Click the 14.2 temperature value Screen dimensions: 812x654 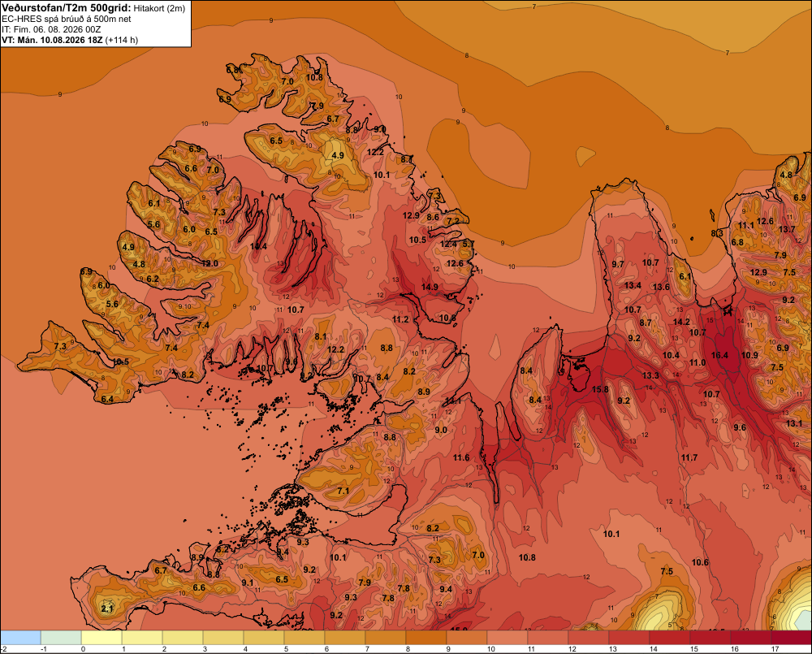click(x=681, y=322)
